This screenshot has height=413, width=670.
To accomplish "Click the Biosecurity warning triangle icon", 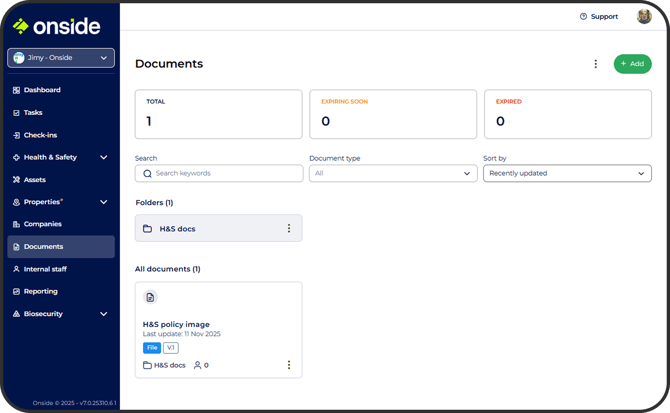I will [x=16, y=314].
